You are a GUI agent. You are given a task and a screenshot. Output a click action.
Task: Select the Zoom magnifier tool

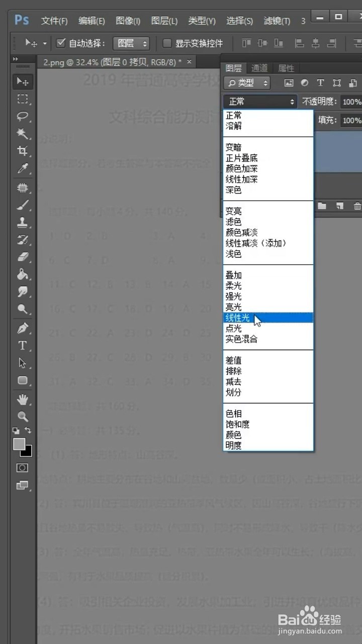click(23, 417)
